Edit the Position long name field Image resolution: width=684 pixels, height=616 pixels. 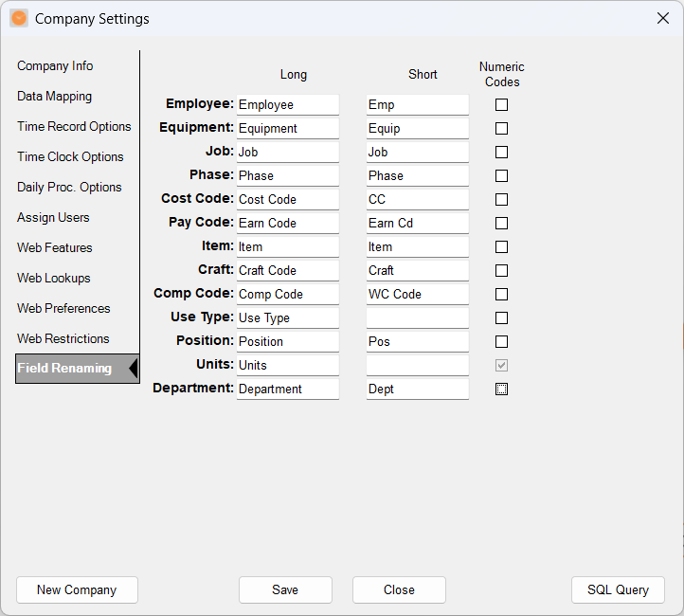point(288,341)
